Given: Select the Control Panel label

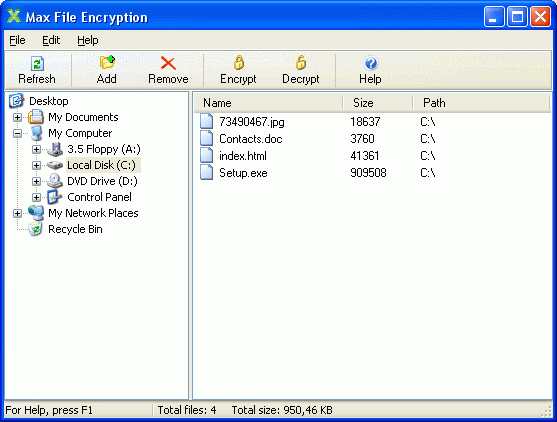Looking at the screenshot, I should [99, 197].
